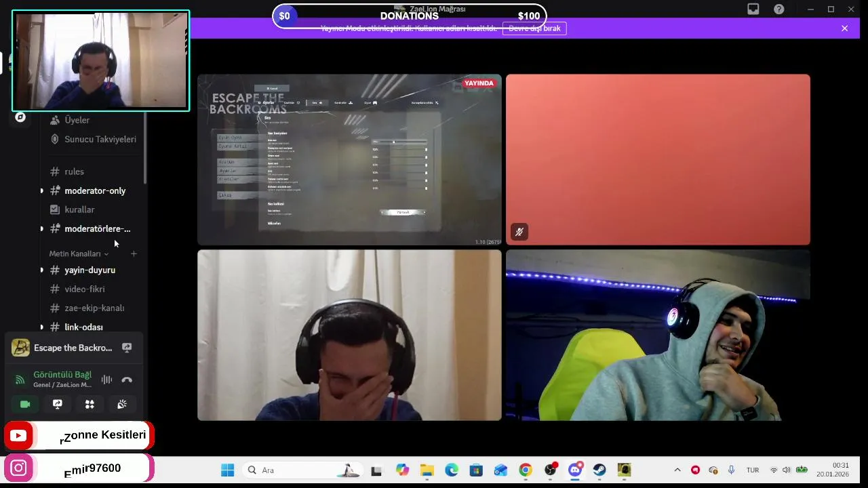868x488 pixels.
Task: Click the stop streaming icon beside Escape the Backrooms
Action: pyautogui.click(x=127, y=348)
